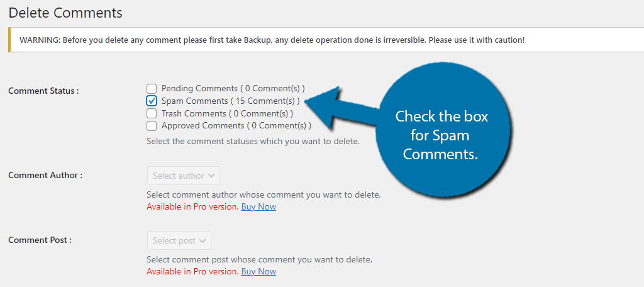Screen dimensions: 644x287
Task: Follow the Buy Now link under Comment Post
Action: (x=258, y=272)
